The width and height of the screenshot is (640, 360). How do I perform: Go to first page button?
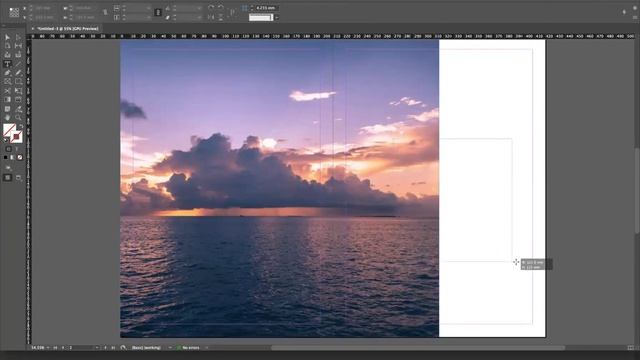tap(56, 348)
